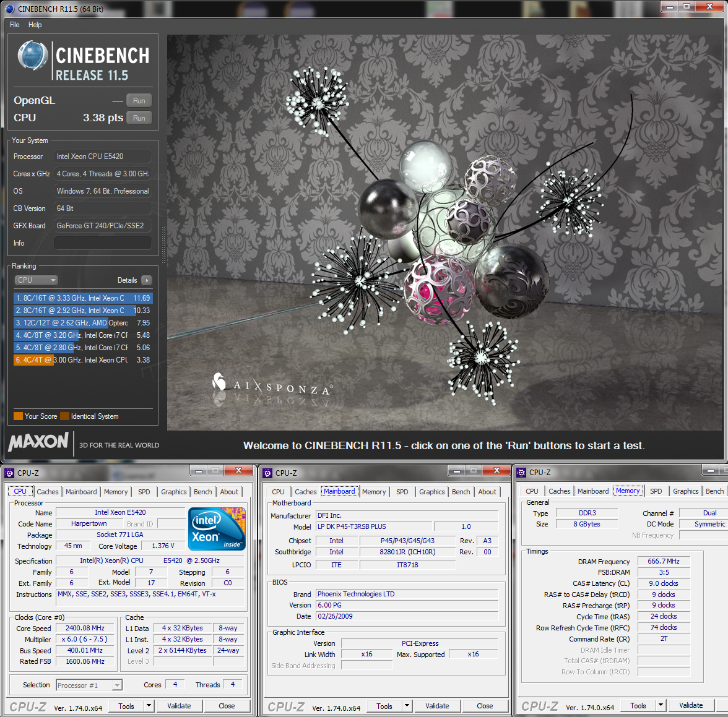728x717 pixels.
Task: Click Validate button in CPU window
Action: click(x=180, y=706)
